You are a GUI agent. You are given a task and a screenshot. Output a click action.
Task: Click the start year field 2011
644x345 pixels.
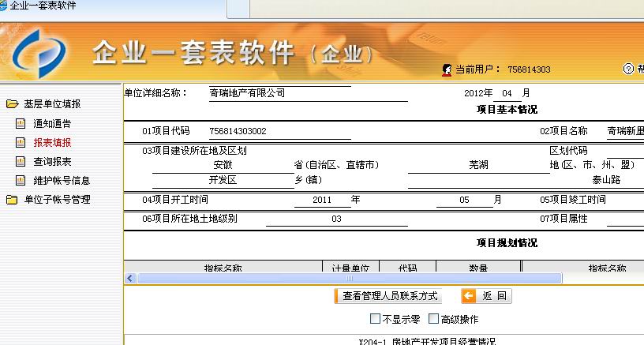click(x=322, y=200)
